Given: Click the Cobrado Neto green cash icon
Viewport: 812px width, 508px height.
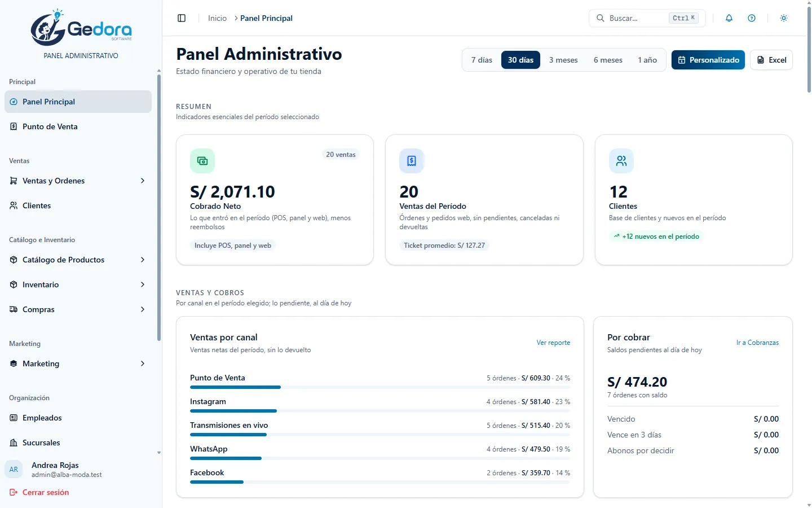Looking at the screenshot, I should (202, 161).
